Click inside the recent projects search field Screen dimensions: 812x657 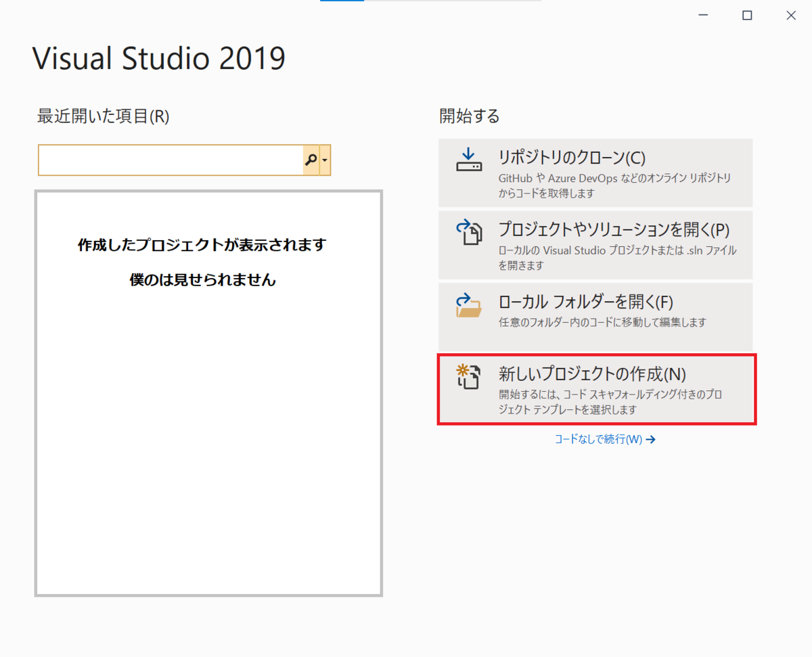point(169,160)
